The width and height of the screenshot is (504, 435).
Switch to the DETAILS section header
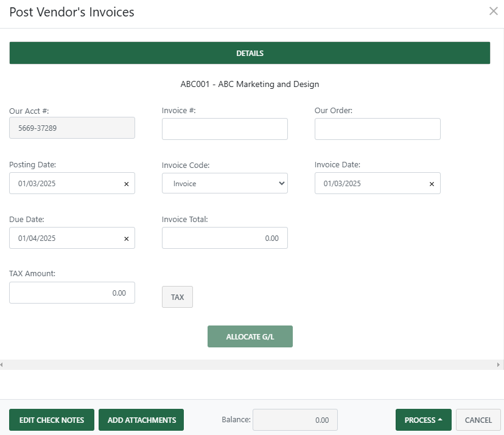(250, 53)
